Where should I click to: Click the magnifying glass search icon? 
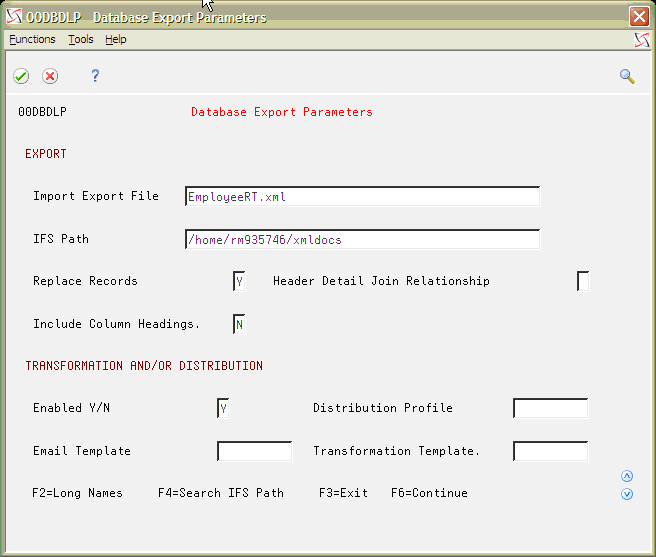click(x=627, y=77)
